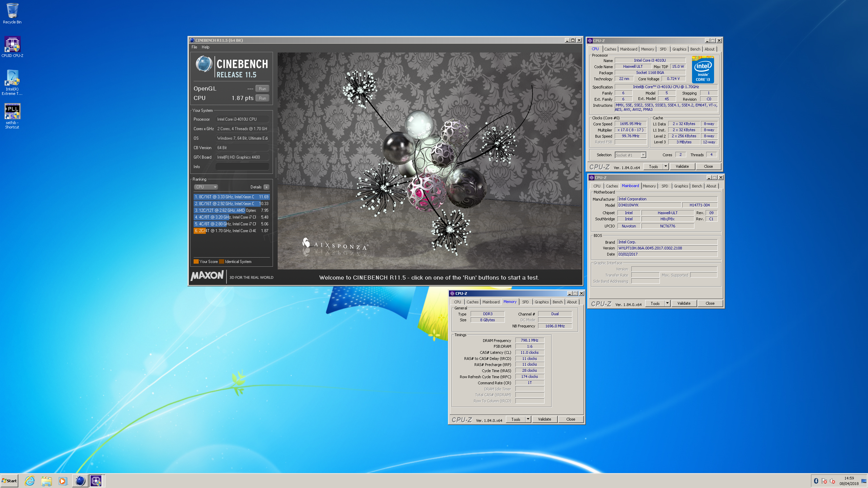Launch Internet Explorer from the taskbar
868x488 pixels.
coord(30,481)
